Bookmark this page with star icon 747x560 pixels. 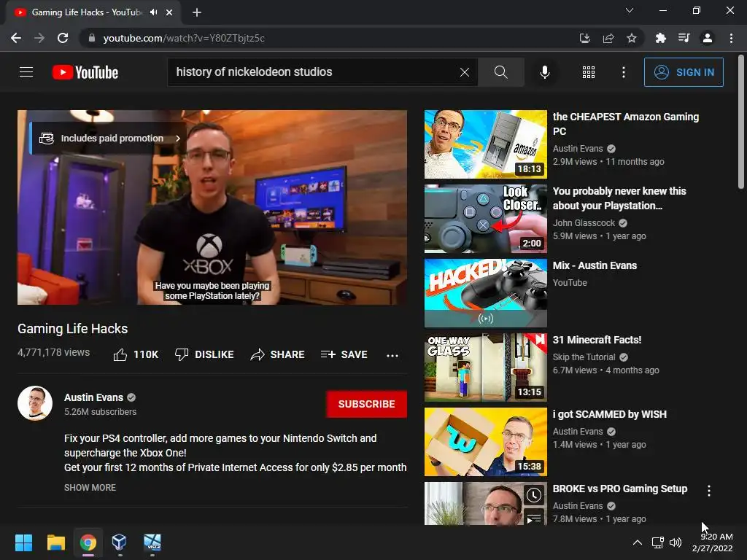631,38
